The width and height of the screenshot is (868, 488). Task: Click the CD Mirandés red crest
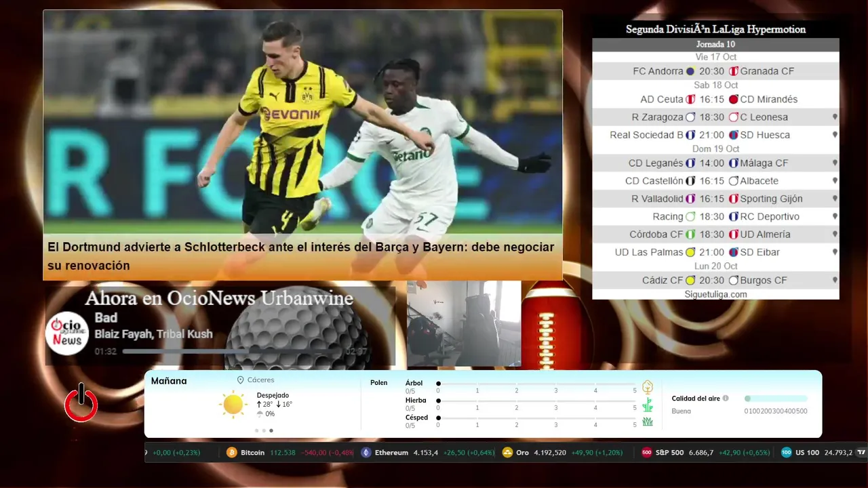point(734,100)
